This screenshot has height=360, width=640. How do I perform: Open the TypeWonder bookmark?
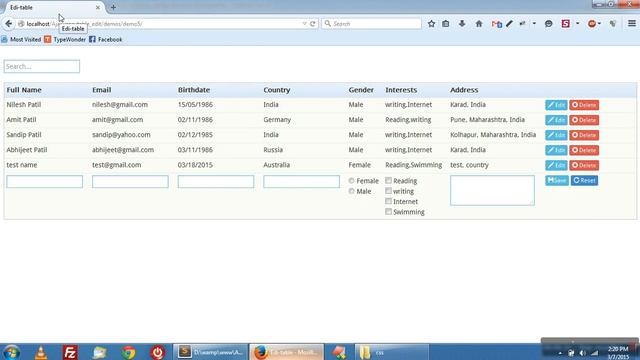pos(65,40)
